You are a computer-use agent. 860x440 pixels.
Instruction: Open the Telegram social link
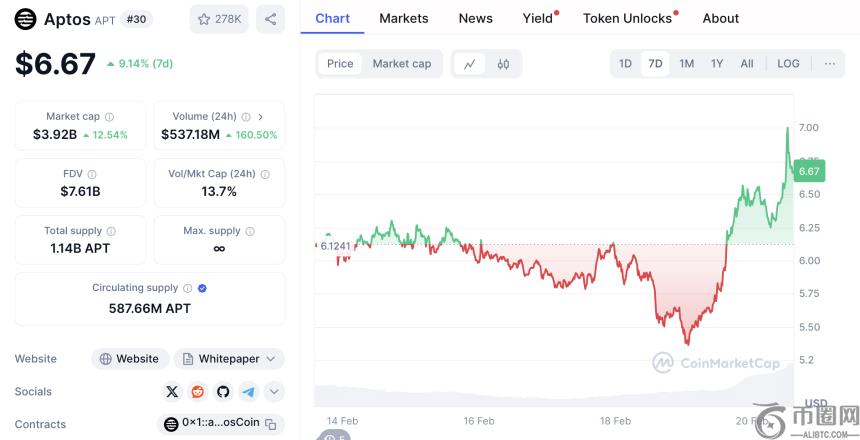click(247, 391)
